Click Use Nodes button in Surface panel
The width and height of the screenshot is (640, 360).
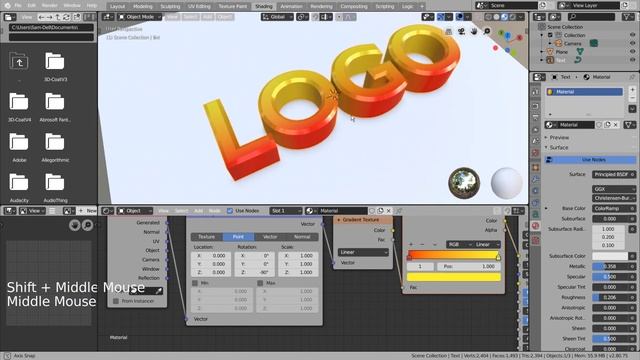pos(590,160)
